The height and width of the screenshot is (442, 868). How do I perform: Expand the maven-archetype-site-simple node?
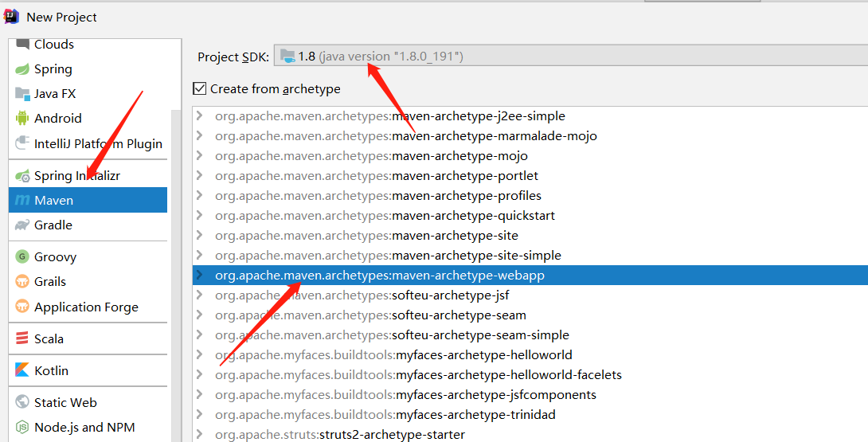click(x=200, y=256)
